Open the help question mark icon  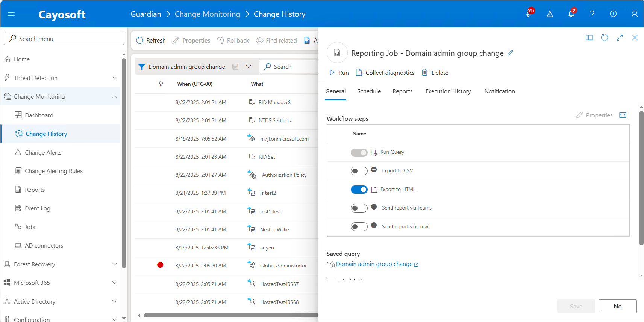coord(592,14)
